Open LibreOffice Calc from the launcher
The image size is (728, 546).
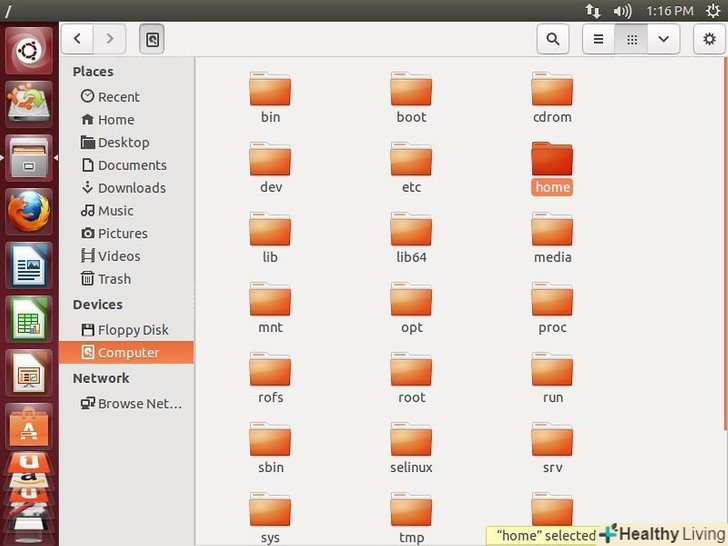[x=29, y=319]
